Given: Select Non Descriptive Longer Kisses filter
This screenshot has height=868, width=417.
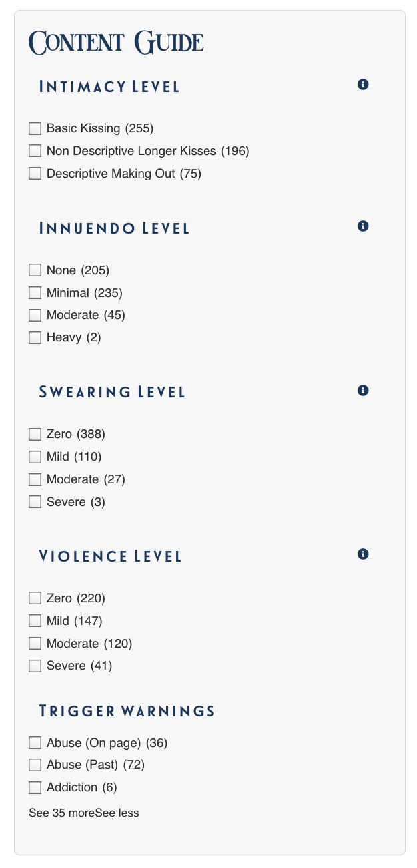Looking at the screenshot, I should pos(35,151).
